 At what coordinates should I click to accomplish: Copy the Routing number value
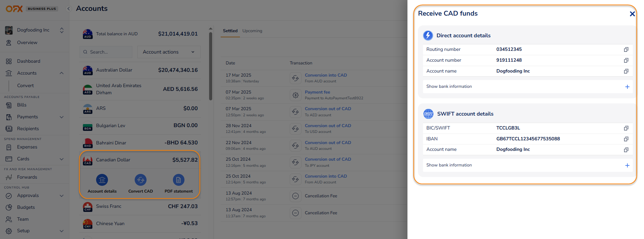[x=626, y=49]
